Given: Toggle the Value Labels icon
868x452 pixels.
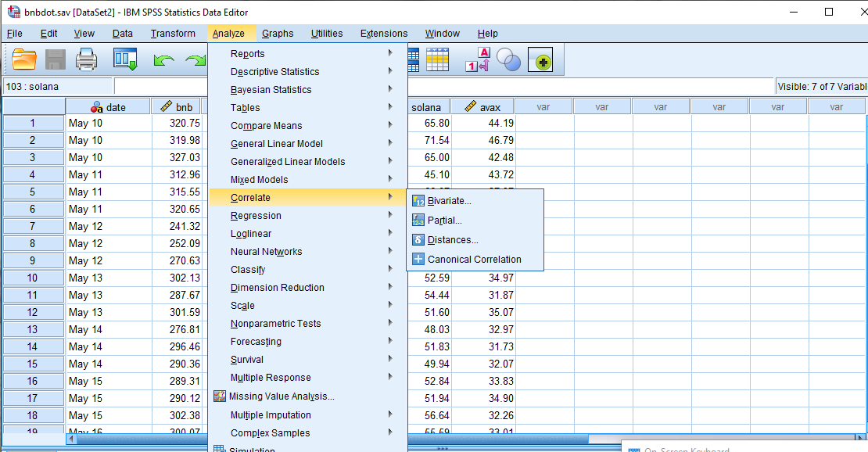Looking at the screenshot, I should click(478, 59).
